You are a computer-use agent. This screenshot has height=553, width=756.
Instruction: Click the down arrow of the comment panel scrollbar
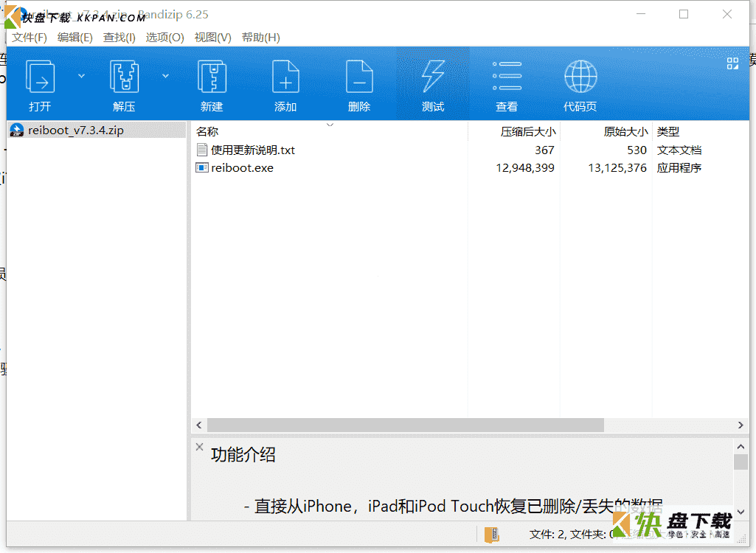[741, 512]
